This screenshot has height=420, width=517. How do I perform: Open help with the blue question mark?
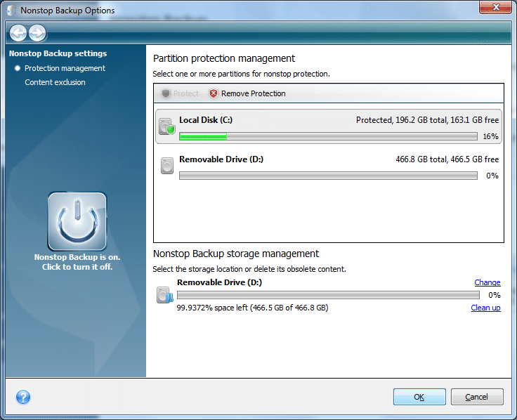[23, 397]
